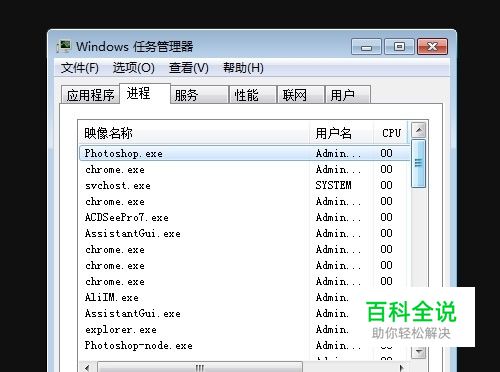This screenshot has height=372, width=500.
Task: Open the 性能 tab
Action: coord(253,95)
